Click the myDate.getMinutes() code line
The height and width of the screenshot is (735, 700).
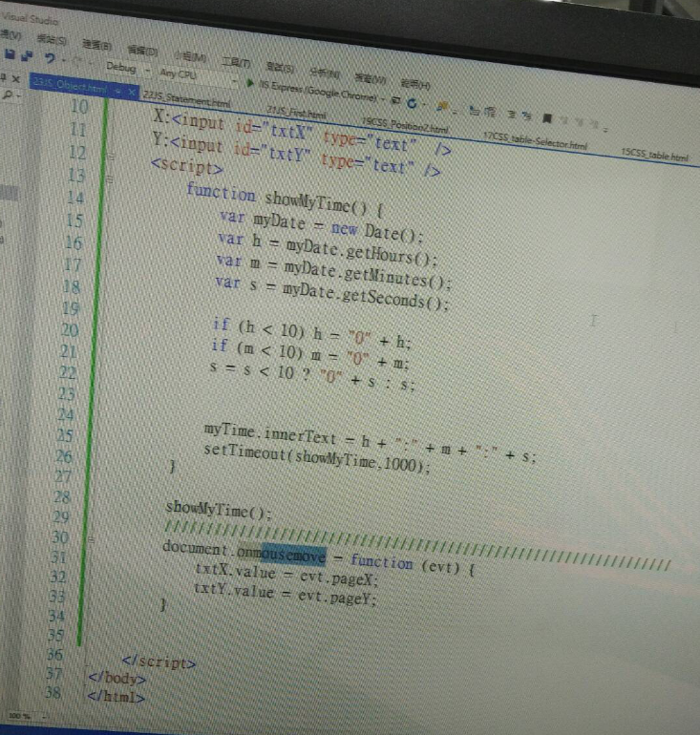333,272
